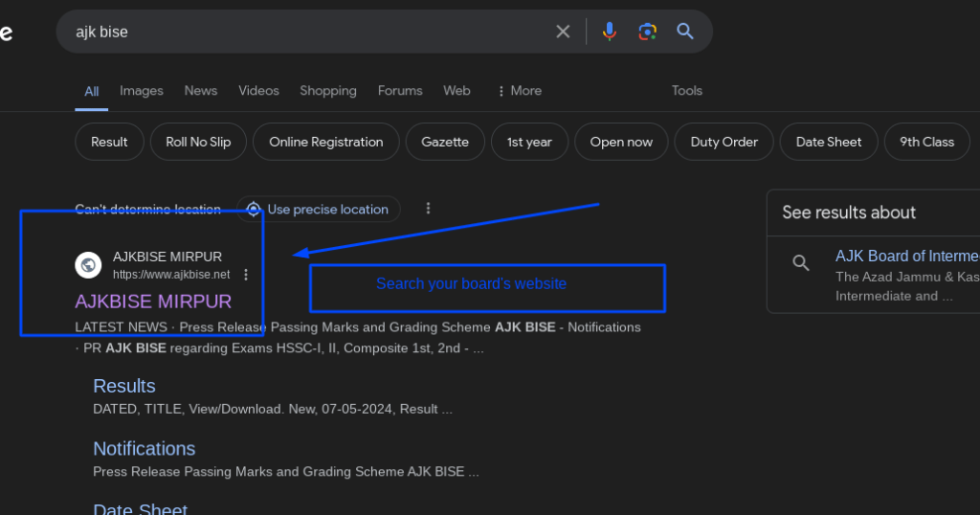Click the Results description with 07-05-2024

[273, 409]
